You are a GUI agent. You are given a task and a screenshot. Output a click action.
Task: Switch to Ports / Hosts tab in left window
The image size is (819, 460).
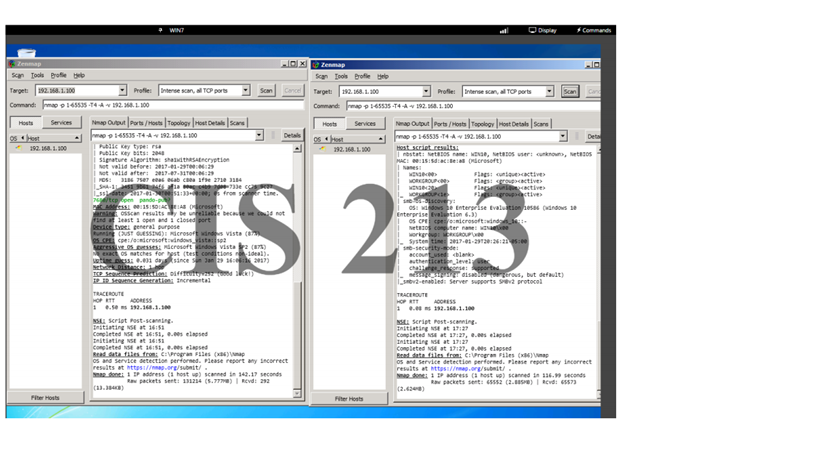146,123
